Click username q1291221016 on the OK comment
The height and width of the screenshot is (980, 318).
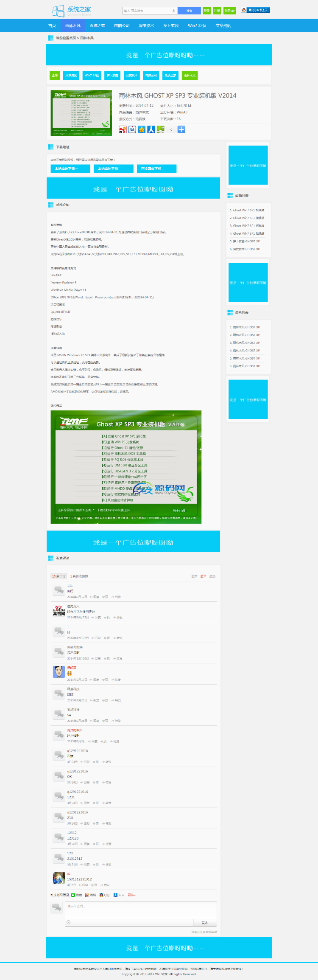point(78,771)
